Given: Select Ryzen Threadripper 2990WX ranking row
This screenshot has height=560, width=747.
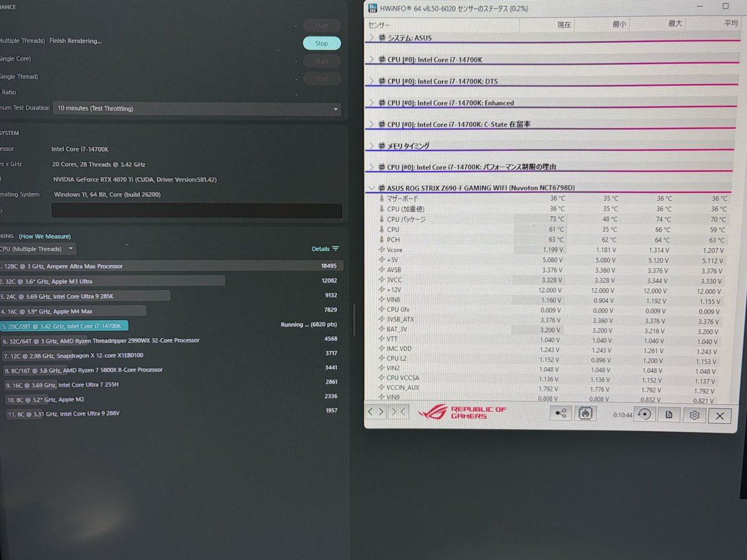Looking at the screenshot, I should tap(171, 340).
